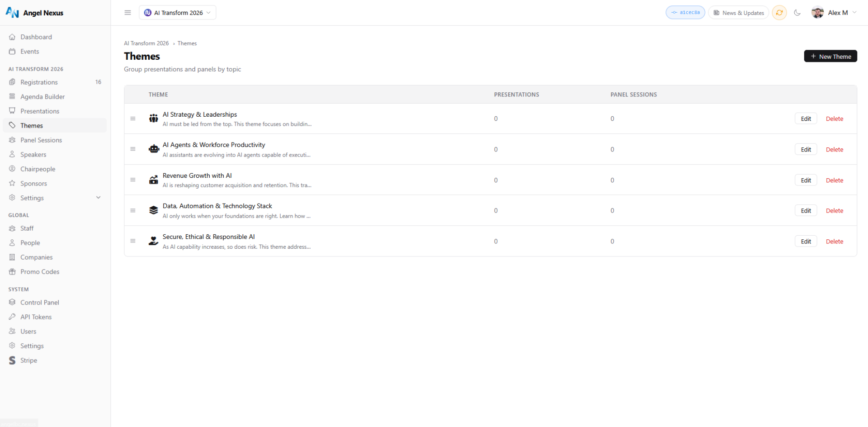Click drag handle for AI Strategy row
The image size is (868, 427).
click(133, 119)
